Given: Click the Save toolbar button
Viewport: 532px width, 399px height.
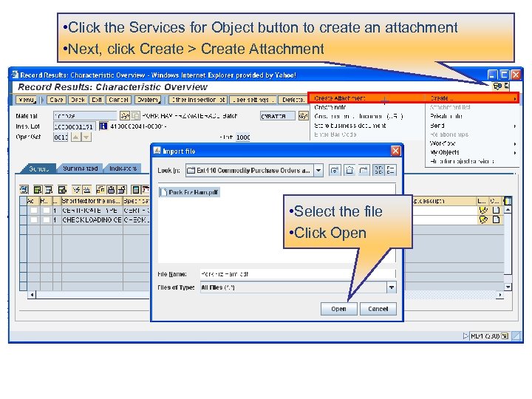Looking at the screenshot, I should click(56, 100).
